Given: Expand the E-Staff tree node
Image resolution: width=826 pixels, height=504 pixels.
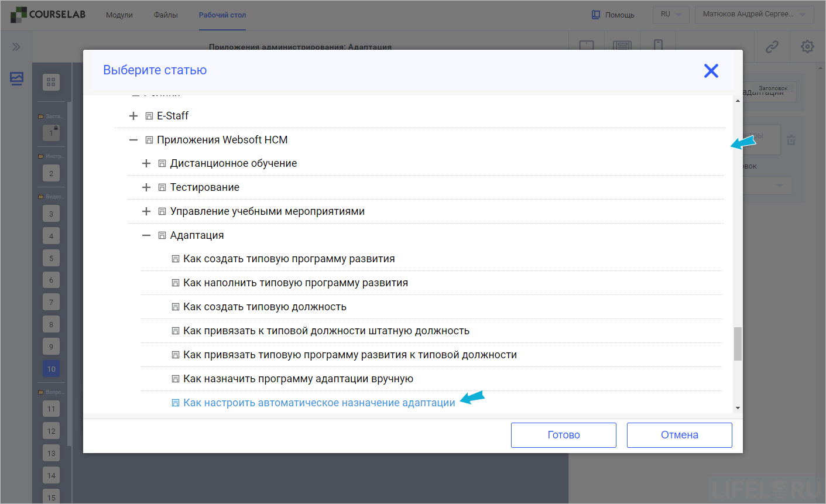Looking at the screenshot, I should tap(133, 115).
